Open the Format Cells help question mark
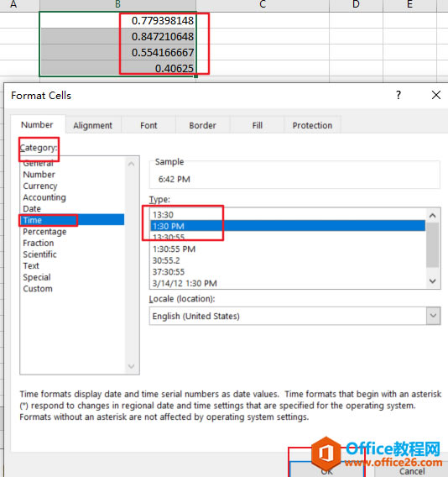Screen dimensions: 448x477 pos(399,95)
